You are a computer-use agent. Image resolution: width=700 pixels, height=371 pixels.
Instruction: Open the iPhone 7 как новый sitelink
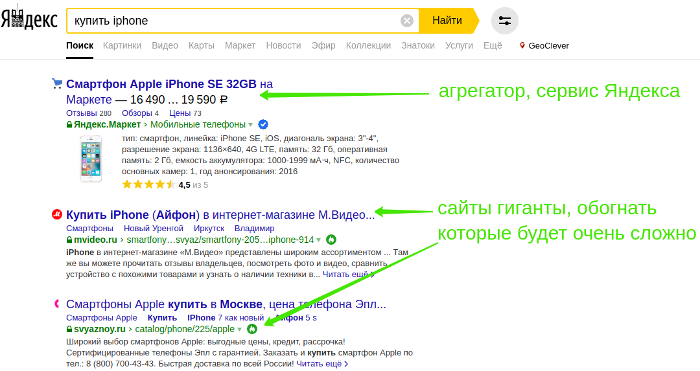click(225, 318)
